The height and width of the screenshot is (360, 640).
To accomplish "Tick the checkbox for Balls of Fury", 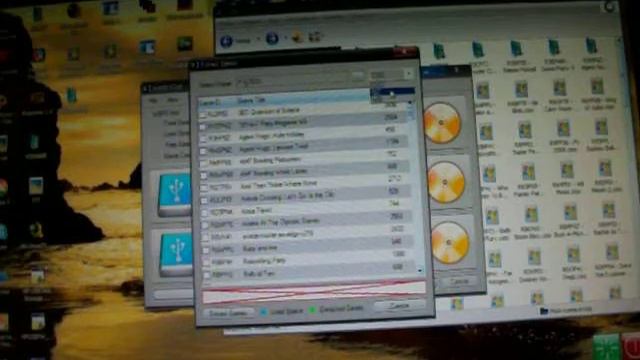I will click(x=206, y=276).
